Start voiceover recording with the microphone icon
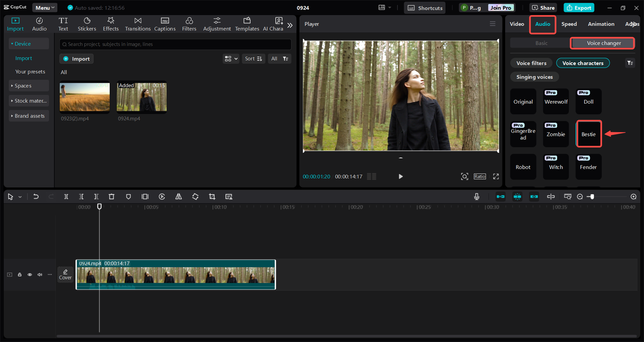The image size is (644, 342). (476, 197)
